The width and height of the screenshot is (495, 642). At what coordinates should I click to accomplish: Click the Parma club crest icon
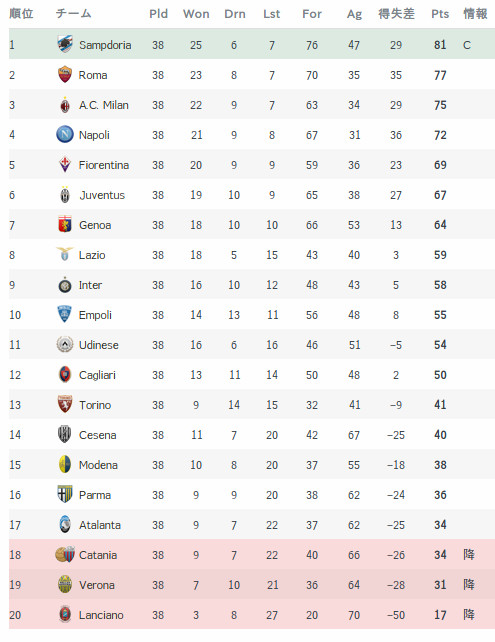pyautogui.click(x=65, y=494)
